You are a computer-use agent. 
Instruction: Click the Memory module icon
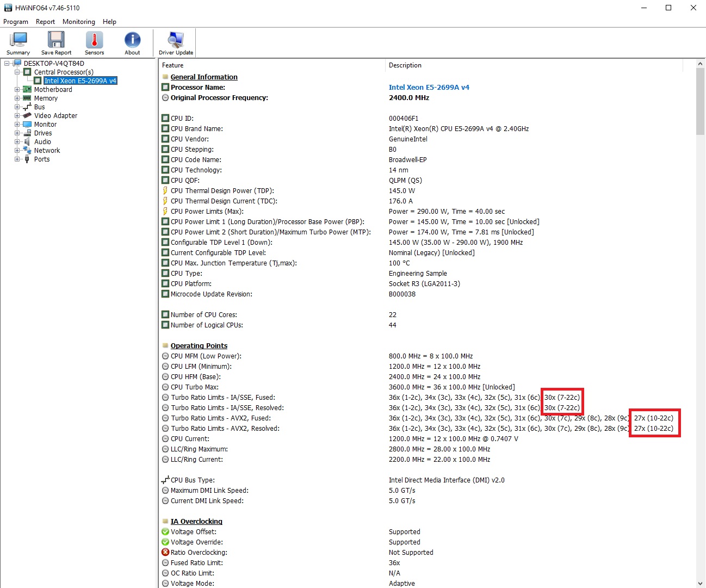click(27, 98)
